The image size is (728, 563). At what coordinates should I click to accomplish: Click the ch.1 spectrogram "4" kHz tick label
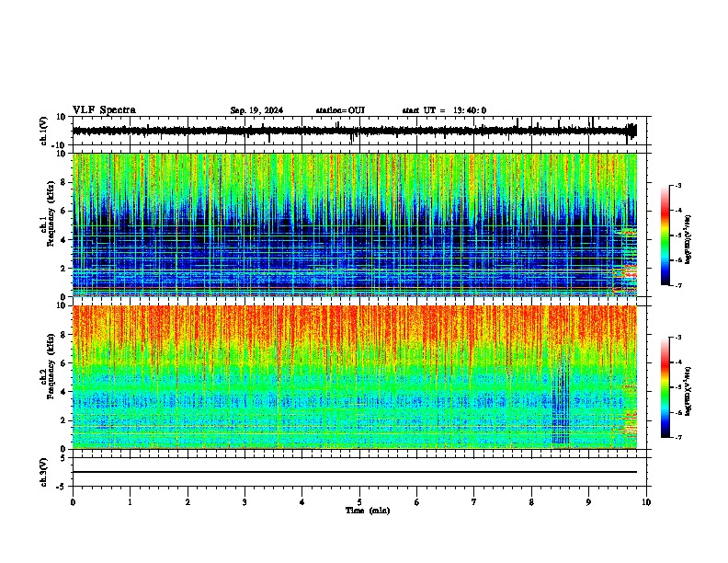(63, 240)
